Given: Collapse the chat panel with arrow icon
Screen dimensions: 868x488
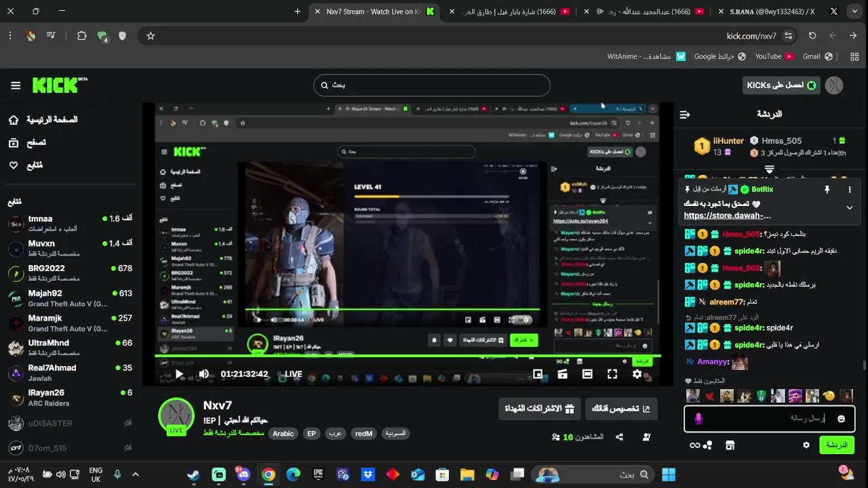Looking at the screenshot, I should coord(685,115).
